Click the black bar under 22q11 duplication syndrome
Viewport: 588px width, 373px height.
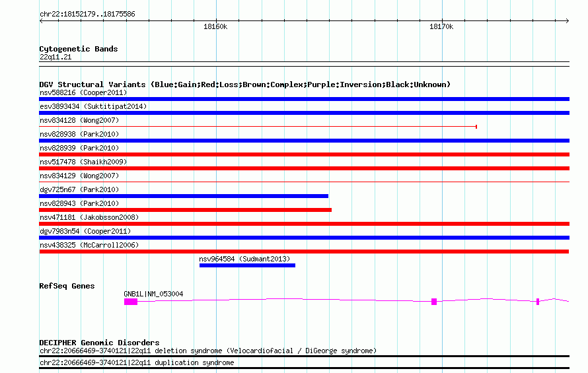(304, 368)
